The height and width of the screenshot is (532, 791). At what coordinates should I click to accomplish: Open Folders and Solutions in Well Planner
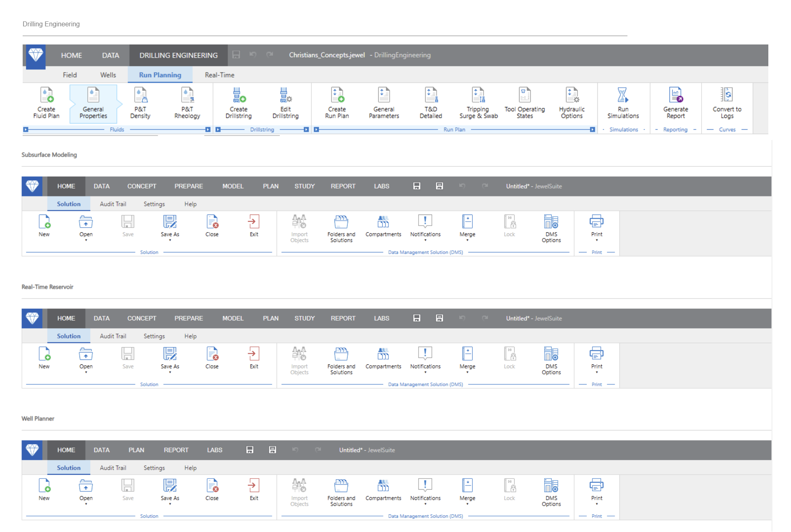point(341,492)
